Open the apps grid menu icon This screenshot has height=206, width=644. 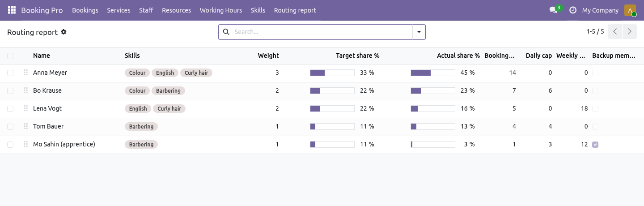pos(12,10)
